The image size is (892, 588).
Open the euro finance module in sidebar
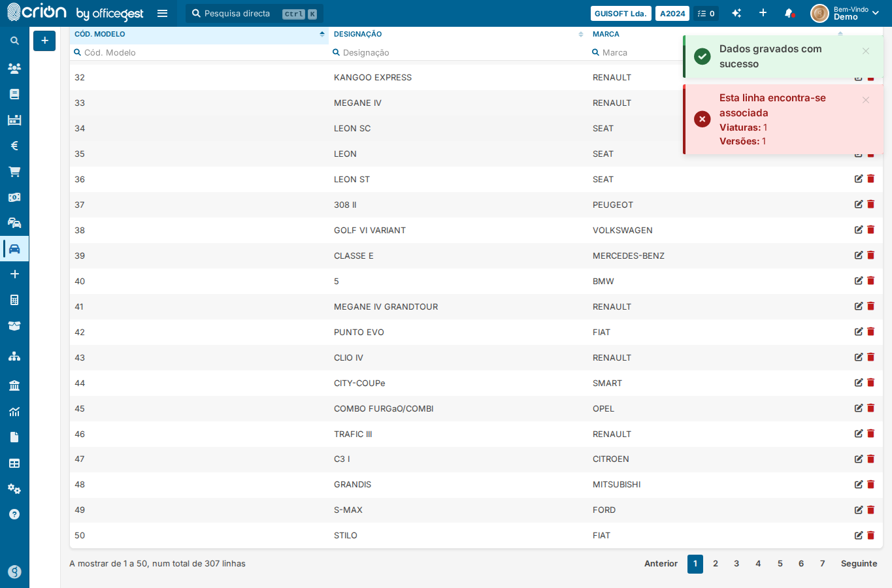tap(14, 146)
